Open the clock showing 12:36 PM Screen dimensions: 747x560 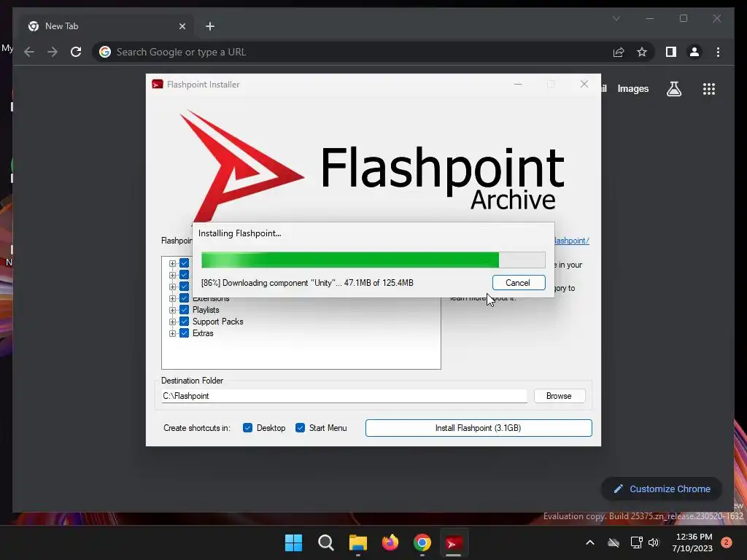pyautogui.click(x=694, y=542)
